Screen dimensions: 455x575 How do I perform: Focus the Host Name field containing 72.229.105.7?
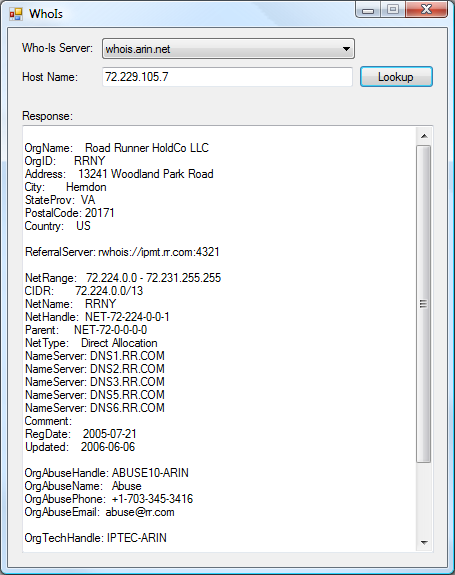tap(227, 77)
